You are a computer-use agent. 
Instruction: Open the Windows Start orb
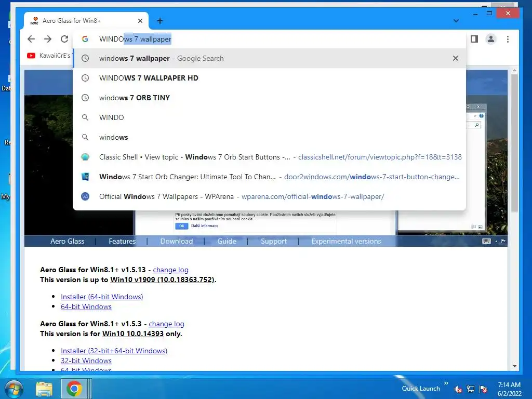14,389
